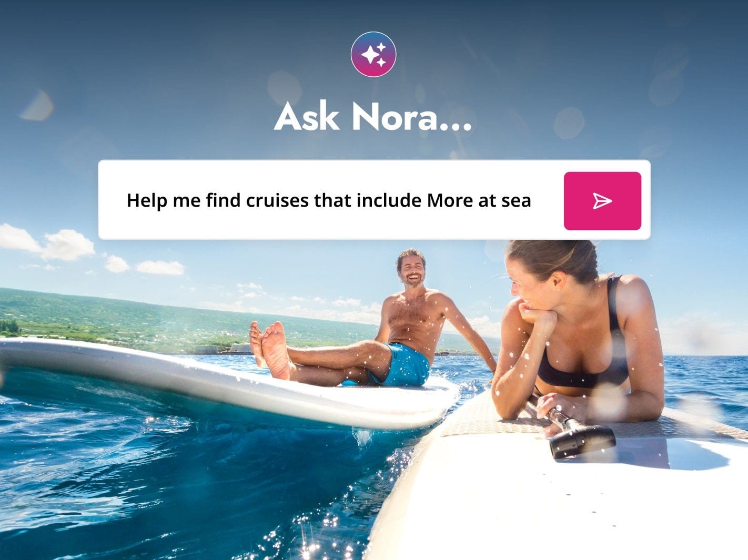Image resolution: width=748 pixels, height=560 pixels.
Task: Click empty white space before the send button
Action: 547,200
